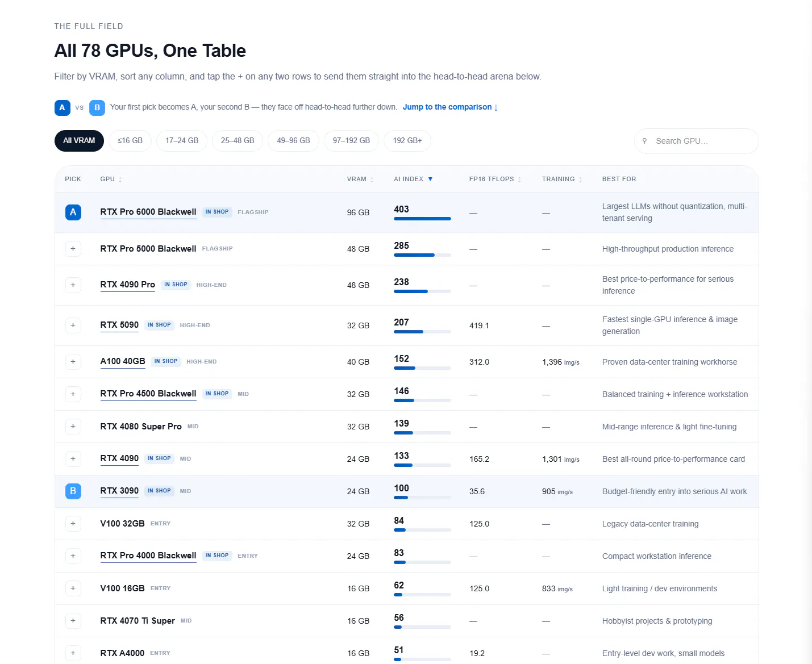Click AI Index bar for RTX Pro 6000 Blackwell
The height and width of the screenshot is (664, 812).
point(422,219)
